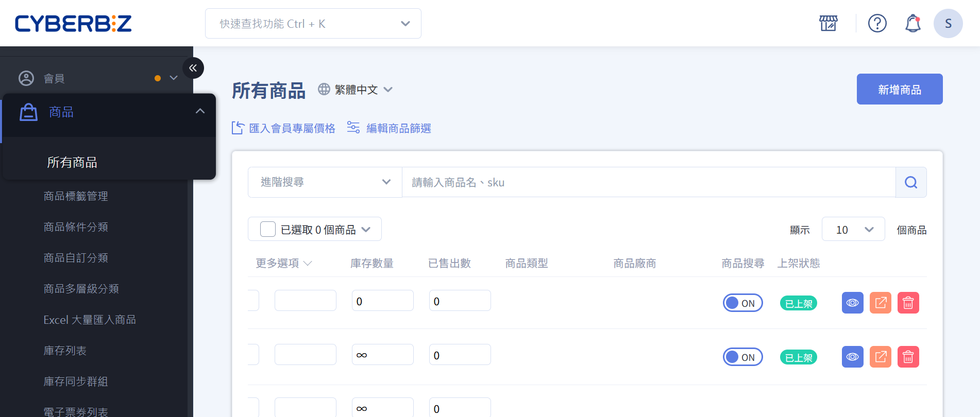Open the 進階搜尋 dropdown
Image resolution: width=980 pixels, height=417 pixels.
point(325,182)
